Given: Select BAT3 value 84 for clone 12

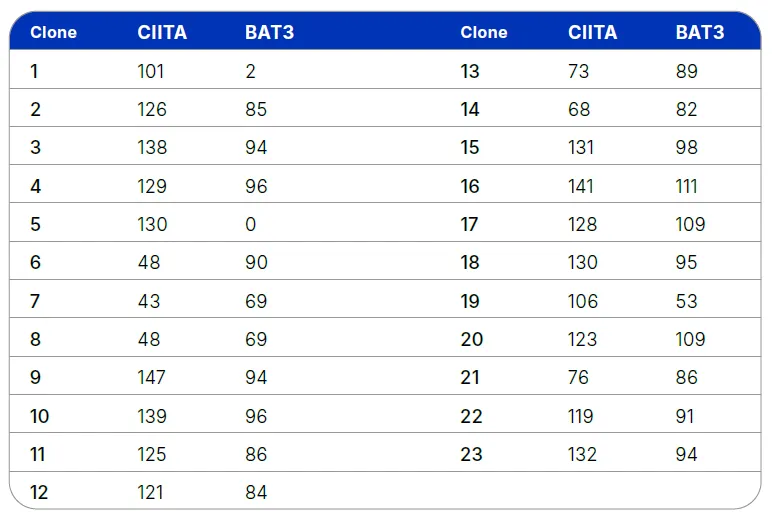Looking at the screenshot, I should point(256,493).
